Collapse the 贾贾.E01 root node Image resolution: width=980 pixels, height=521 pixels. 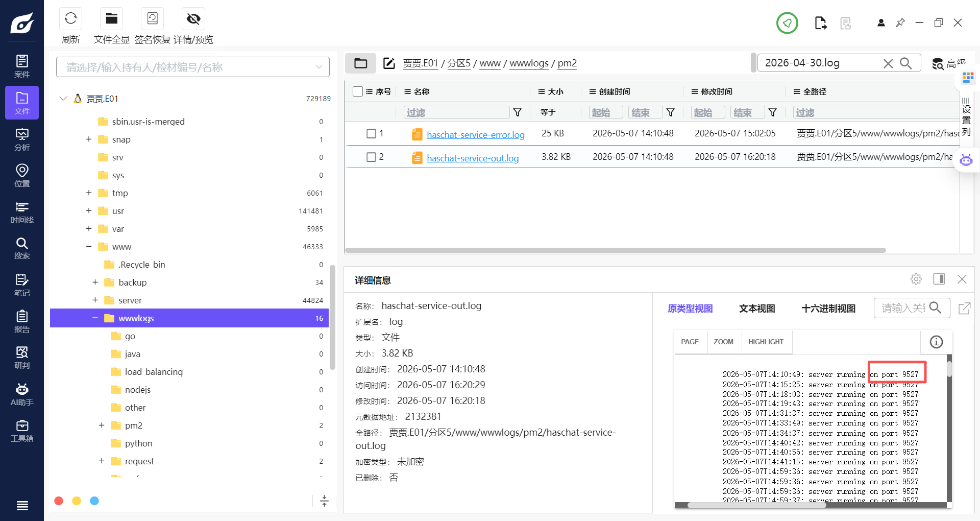pos(63,99)
